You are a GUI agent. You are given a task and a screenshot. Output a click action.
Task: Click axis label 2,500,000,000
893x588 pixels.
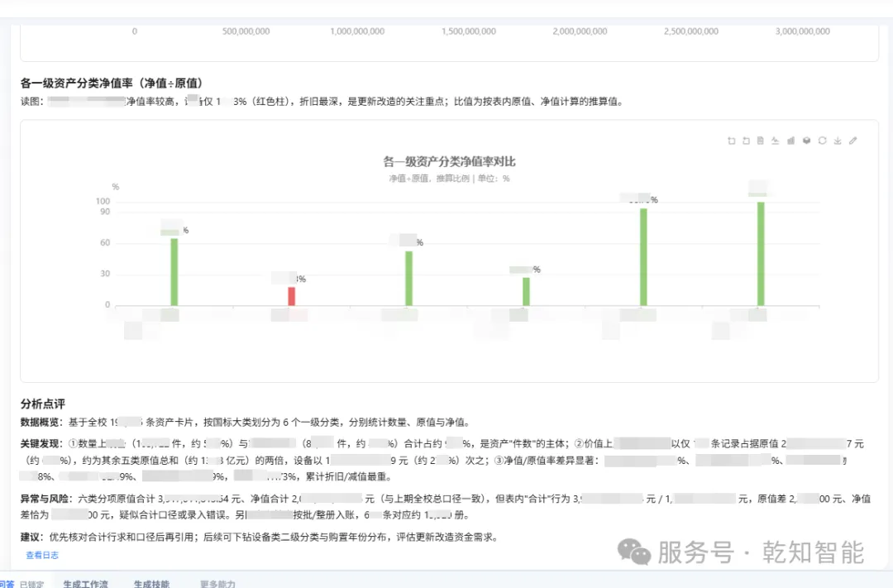pyautogui.click(x=690, y=31)
